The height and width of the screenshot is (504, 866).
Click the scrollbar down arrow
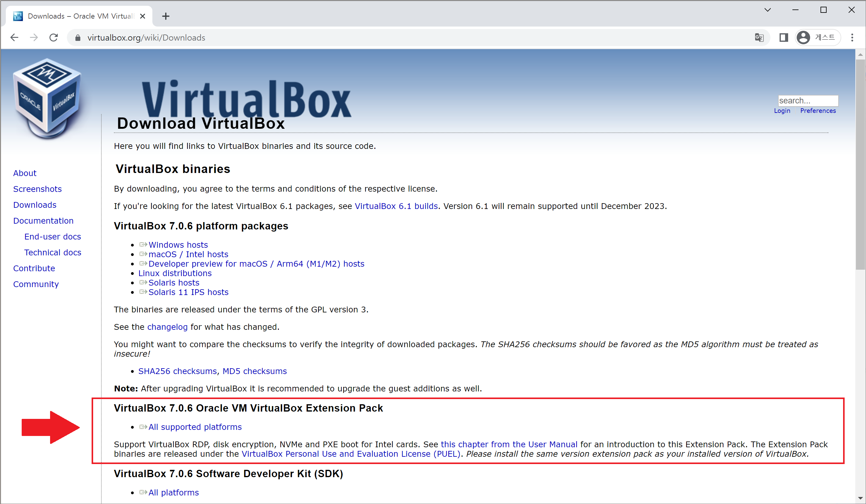(861, 498)
